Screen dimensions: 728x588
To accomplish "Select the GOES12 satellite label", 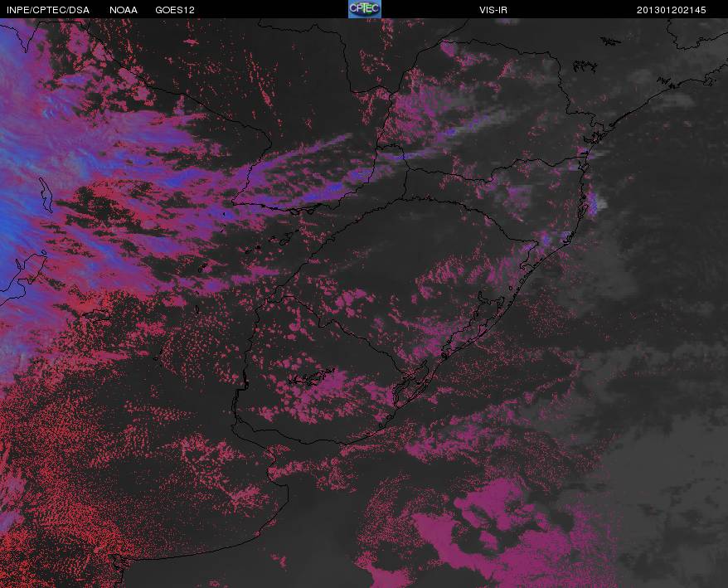I will click(x=175, y=10).
